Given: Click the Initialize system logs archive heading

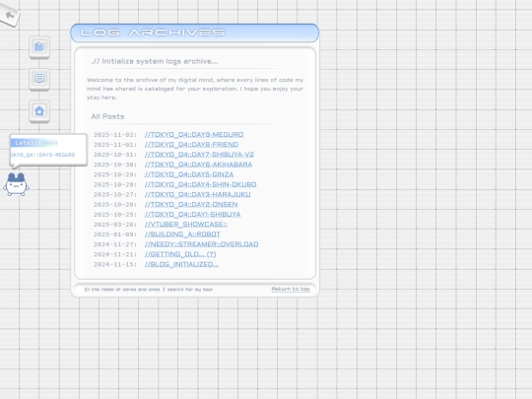Looking at the screenshot, I should point(155,61).
